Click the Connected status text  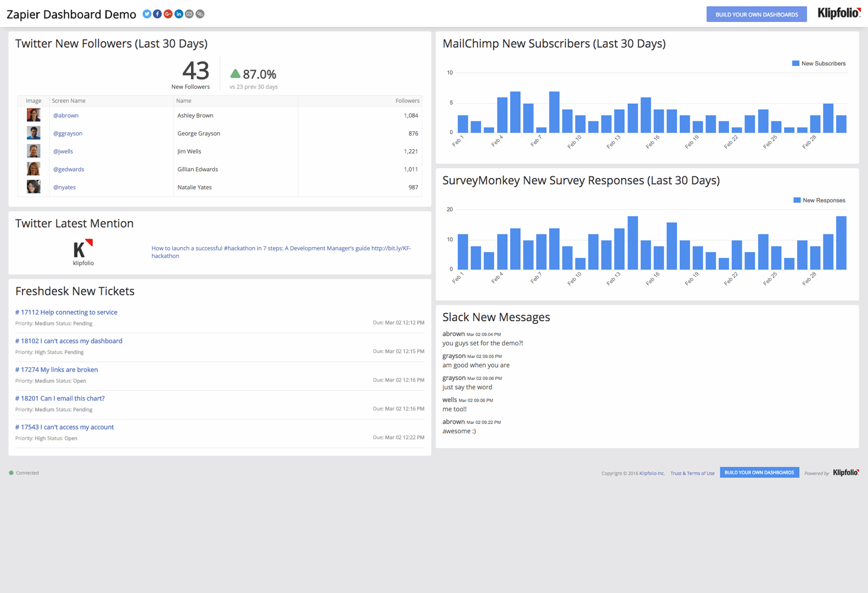coord(27,473)
